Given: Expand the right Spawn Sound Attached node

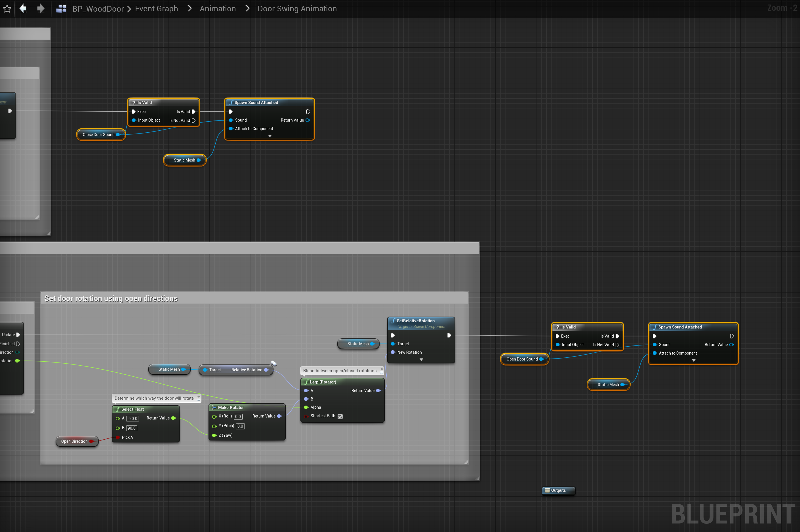Looking at the screenshot, I should [693, 360].
